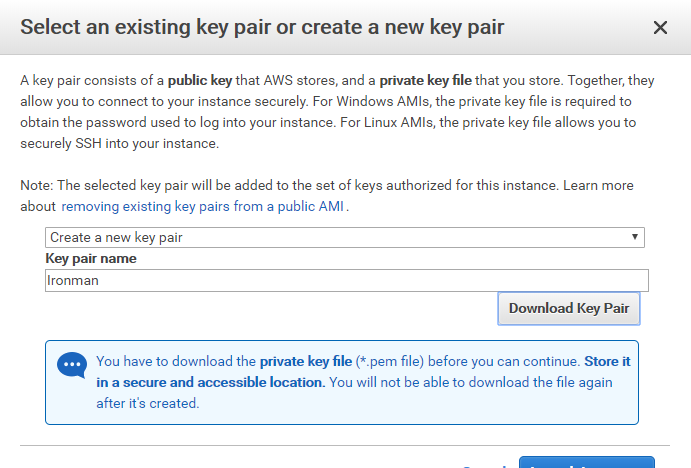Click the dialog title heading text
691x468 pixels.
pos(262,28)
